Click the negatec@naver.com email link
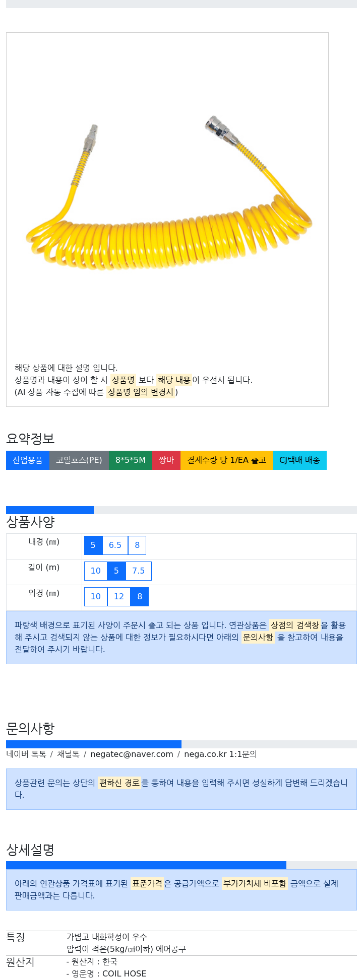Image resolution: width=363 pixels, height=980 pixels. (132, 754)
